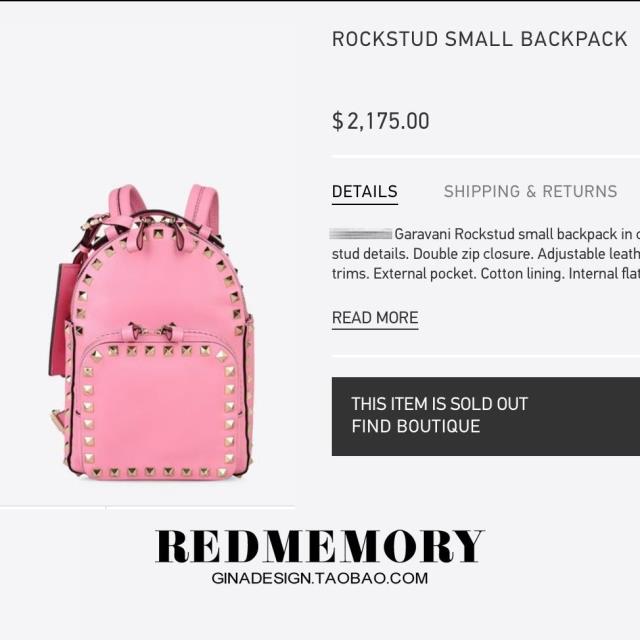The image size is (640, 640).
Task: Click the pink leather tag hanging off backpack
Action: point(60,318)
